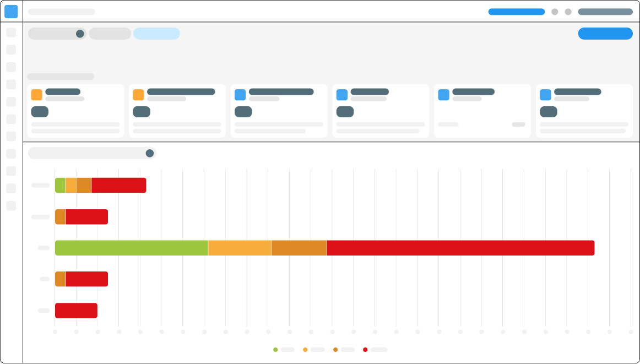Click the orange icon on the first card
640x364 pixels.
coord(37,95)
